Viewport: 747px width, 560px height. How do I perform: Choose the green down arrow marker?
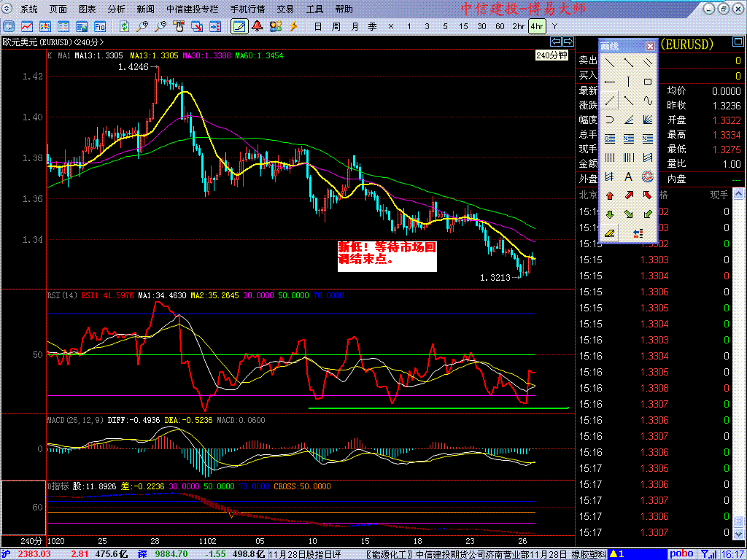coord(610,214)
